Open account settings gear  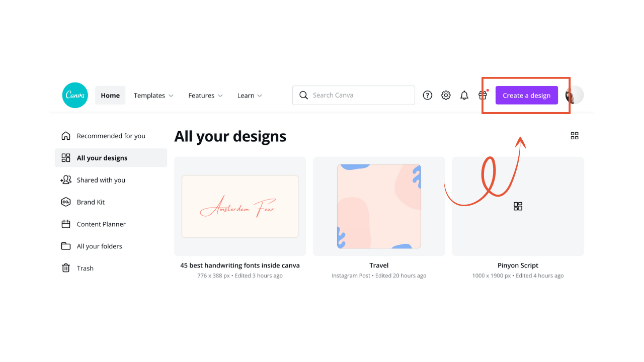point(446,95)
